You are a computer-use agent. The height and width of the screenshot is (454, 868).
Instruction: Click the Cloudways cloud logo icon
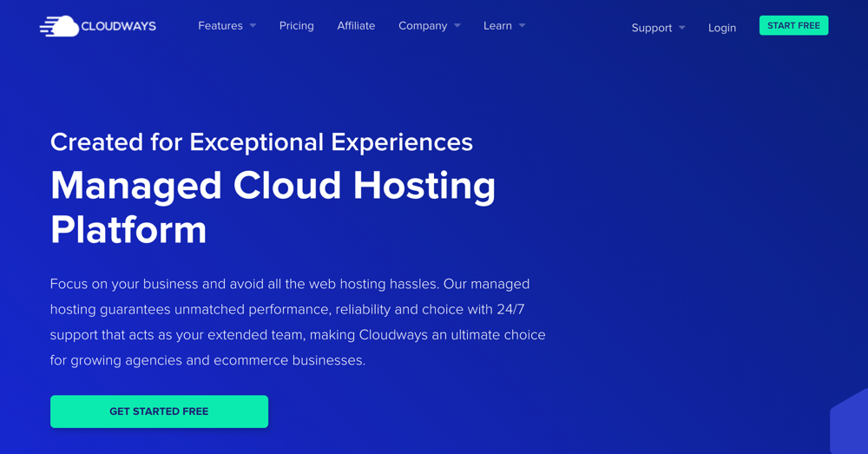[x=59, y=26]
